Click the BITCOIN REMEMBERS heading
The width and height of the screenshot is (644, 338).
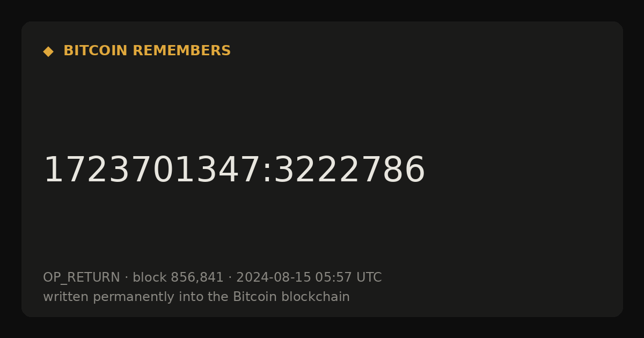click(147, 51)
